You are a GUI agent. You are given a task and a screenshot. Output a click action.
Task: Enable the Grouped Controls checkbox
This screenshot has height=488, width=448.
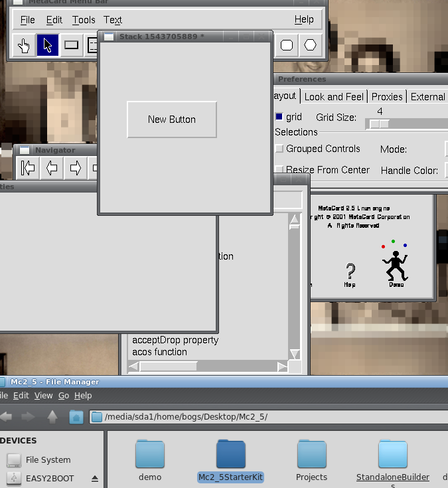click(x=279, y=149)
